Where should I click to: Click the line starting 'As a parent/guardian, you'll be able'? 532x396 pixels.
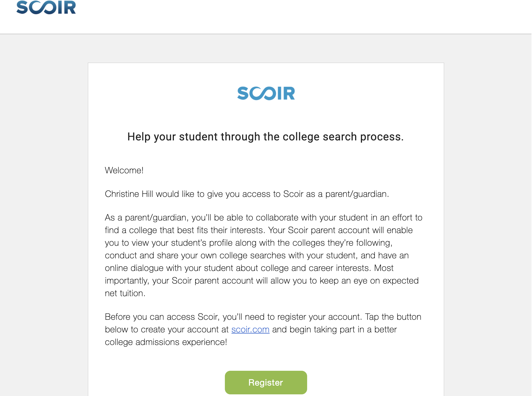pos(264,217)
